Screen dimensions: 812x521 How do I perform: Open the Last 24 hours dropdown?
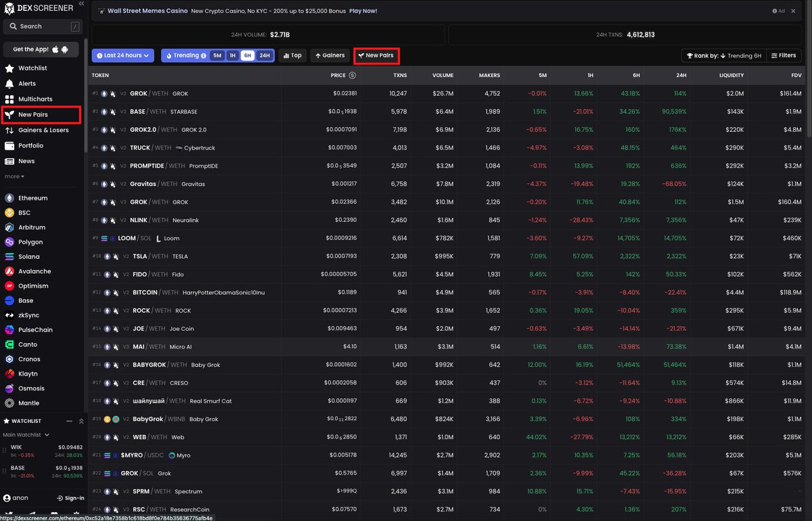point(123,55)
